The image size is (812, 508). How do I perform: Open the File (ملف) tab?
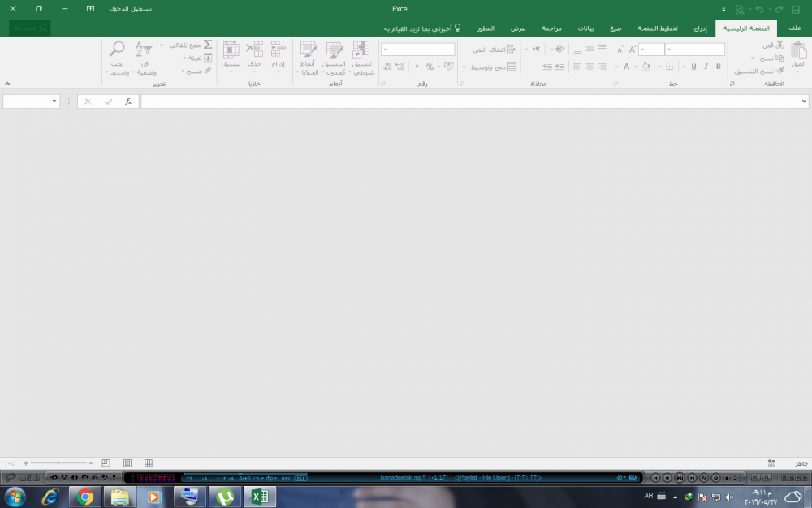(794, 28)
